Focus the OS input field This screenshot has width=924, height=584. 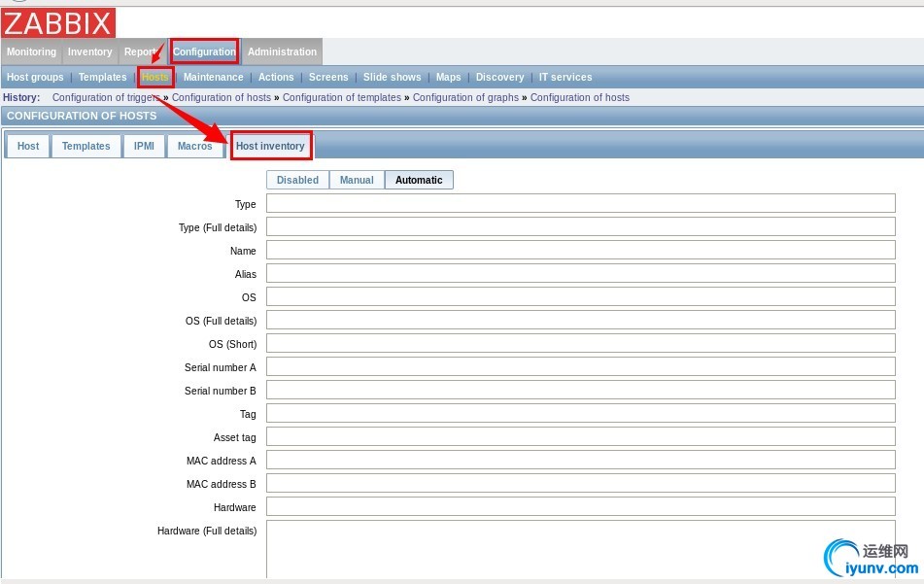580,296
